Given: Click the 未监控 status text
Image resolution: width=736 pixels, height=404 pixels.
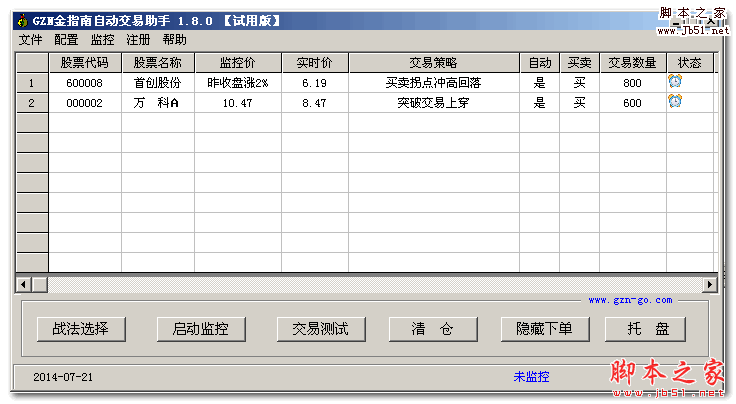Looking at the screenshot, I should click(531, 377).
